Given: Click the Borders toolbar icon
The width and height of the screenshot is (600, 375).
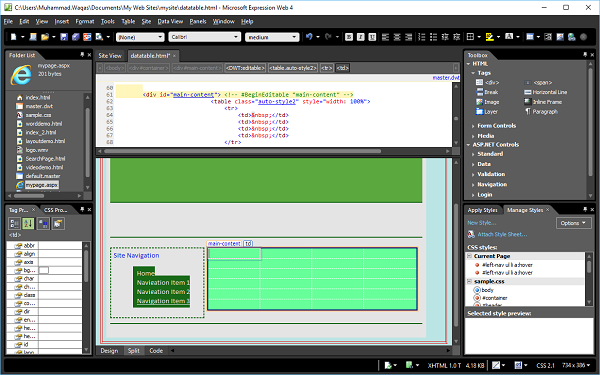Looking at the screenshot, I should [x=470, y=37].
